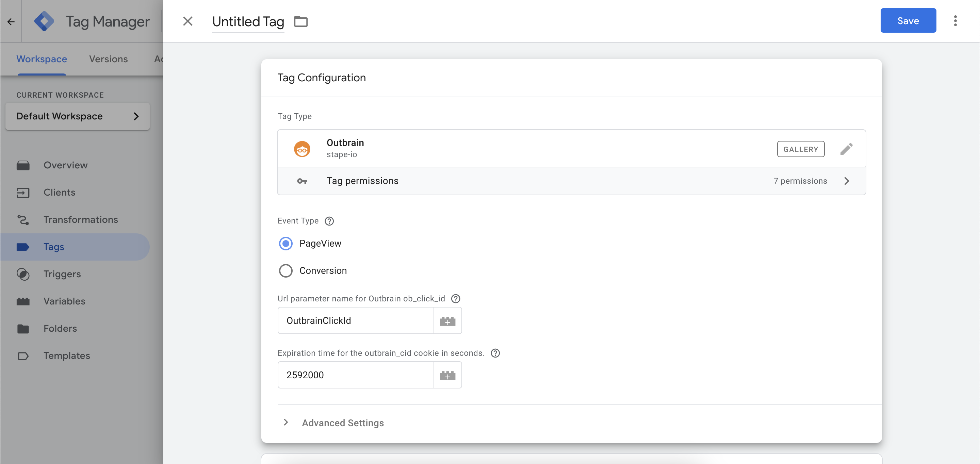
Task: Click the Clients sidebar icon
Action: 23,193
